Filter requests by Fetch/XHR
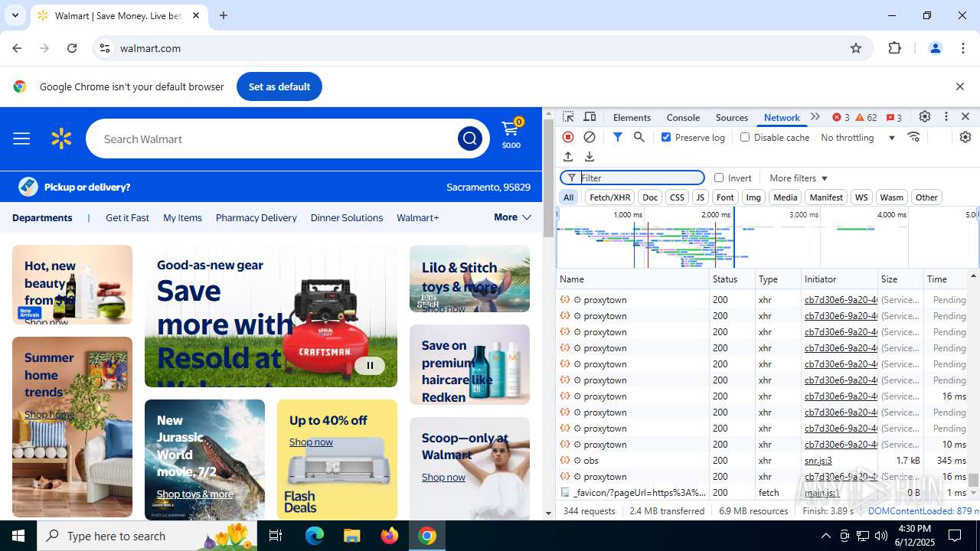The height and width of the screenshot is (551, 980). pyautogui.click(x=609, y=197)
